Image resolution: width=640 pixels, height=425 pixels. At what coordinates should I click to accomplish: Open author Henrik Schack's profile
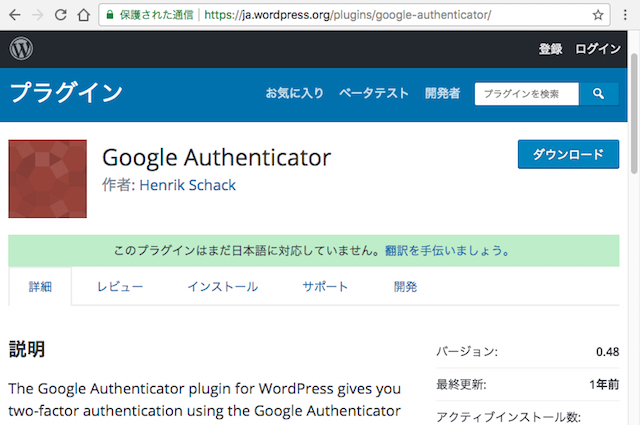pos(187,185)
